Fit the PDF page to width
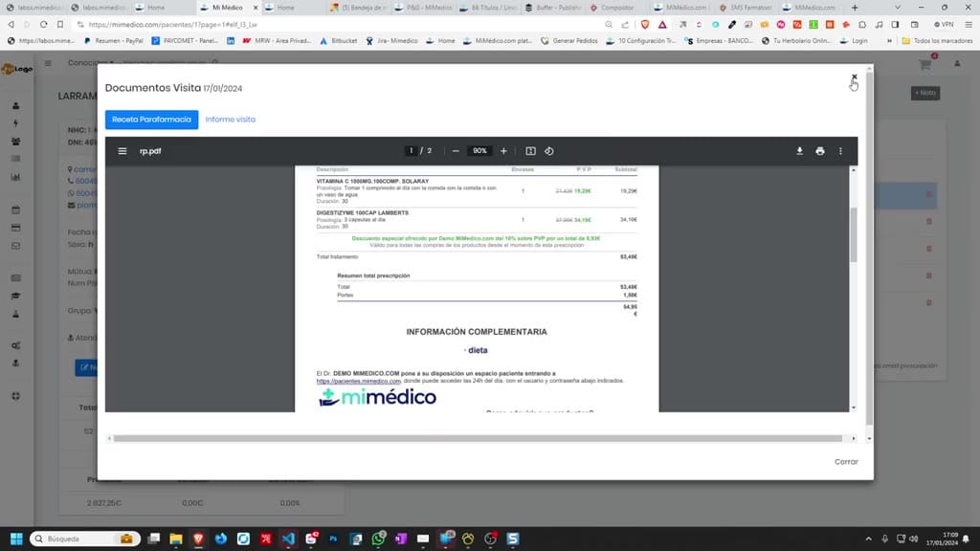The height and width of the screenshot is (551, 980). click(530, 151)
